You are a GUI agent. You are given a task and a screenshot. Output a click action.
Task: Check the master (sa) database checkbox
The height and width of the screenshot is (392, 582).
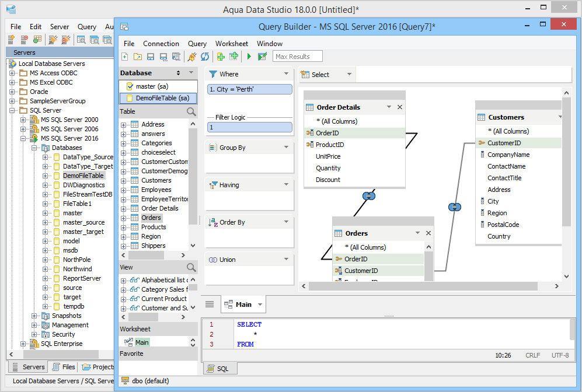point(130,86)
